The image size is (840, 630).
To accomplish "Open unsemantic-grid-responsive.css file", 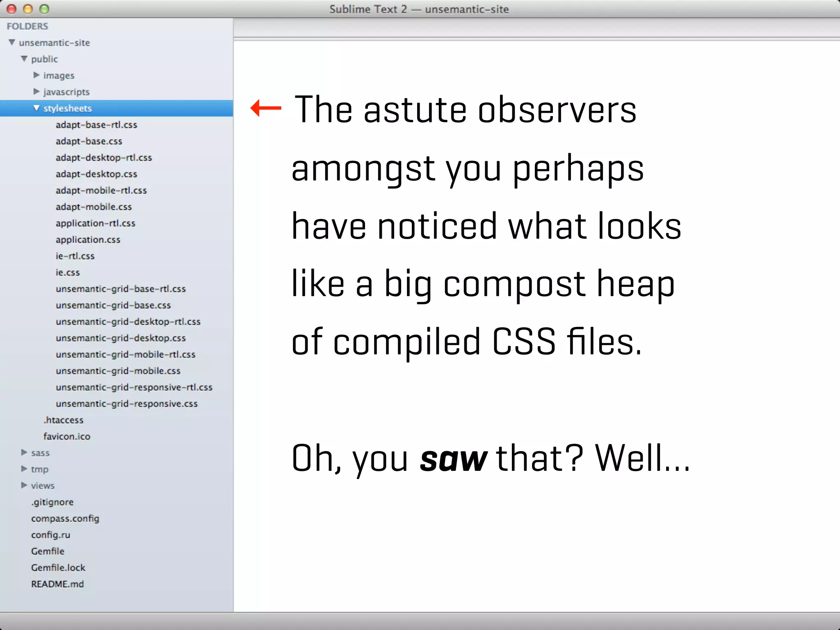I will click(x=126, y=404).
